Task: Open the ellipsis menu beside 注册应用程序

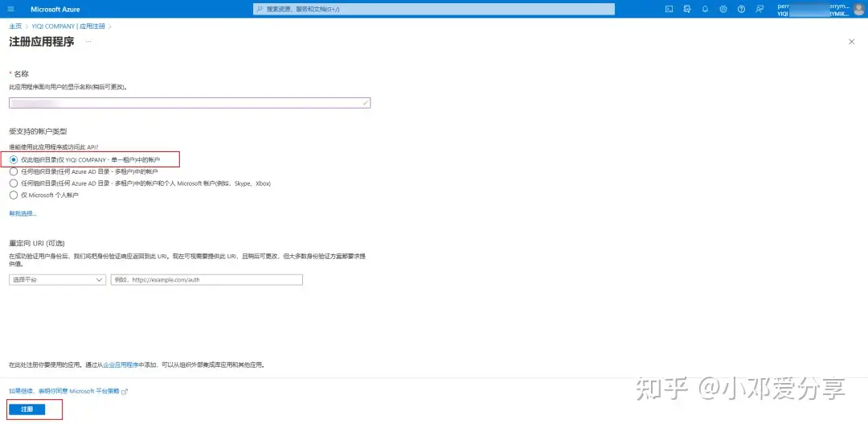Action: tap(88, 42)
